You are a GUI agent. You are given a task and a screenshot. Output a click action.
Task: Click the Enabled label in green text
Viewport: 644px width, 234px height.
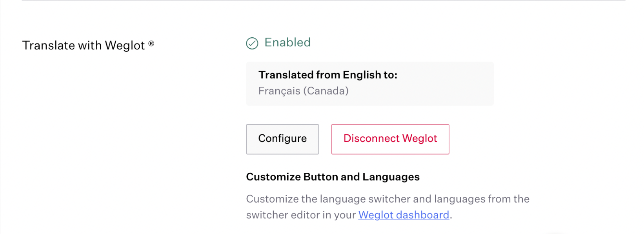coord(288,42)
